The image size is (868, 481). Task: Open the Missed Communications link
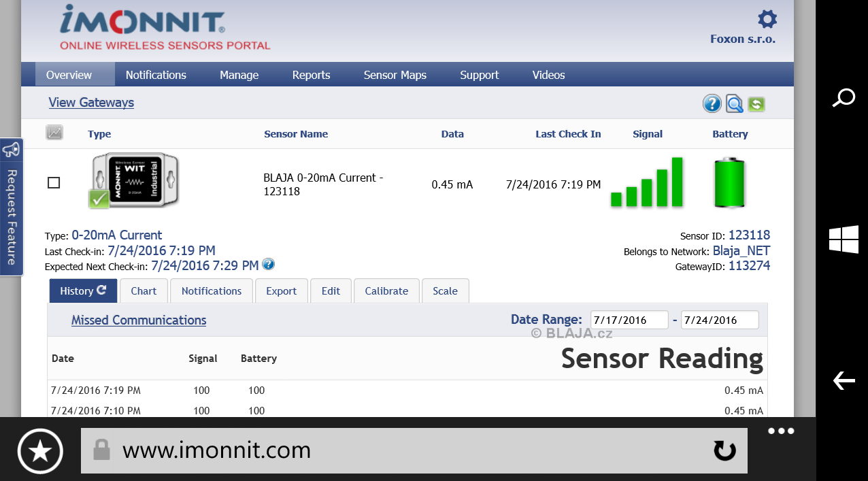coord(139,320)
